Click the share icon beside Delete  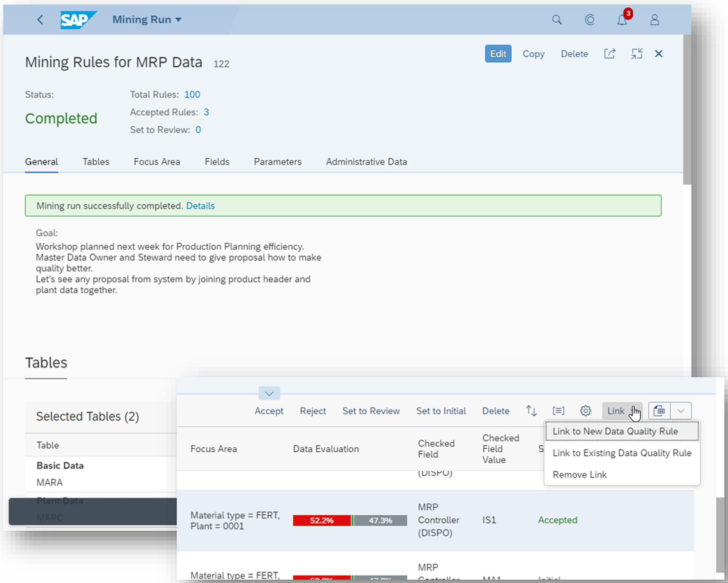tap(610, 54)
